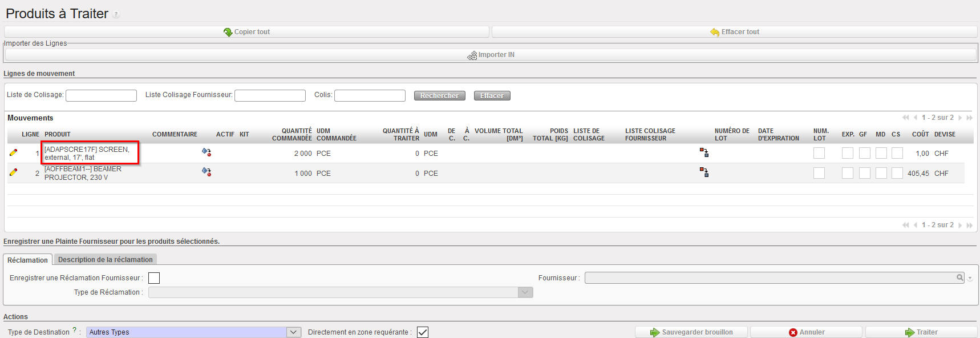This screenshot has height=338, width=980.
Task: Click the split line icon on row 1
Action: click(704, 152)
